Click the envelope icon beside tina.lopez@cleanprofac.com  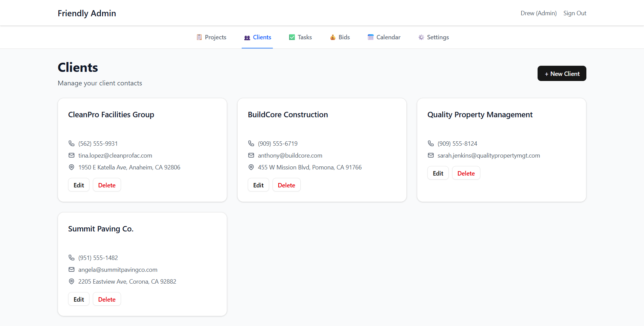point(72,155)
